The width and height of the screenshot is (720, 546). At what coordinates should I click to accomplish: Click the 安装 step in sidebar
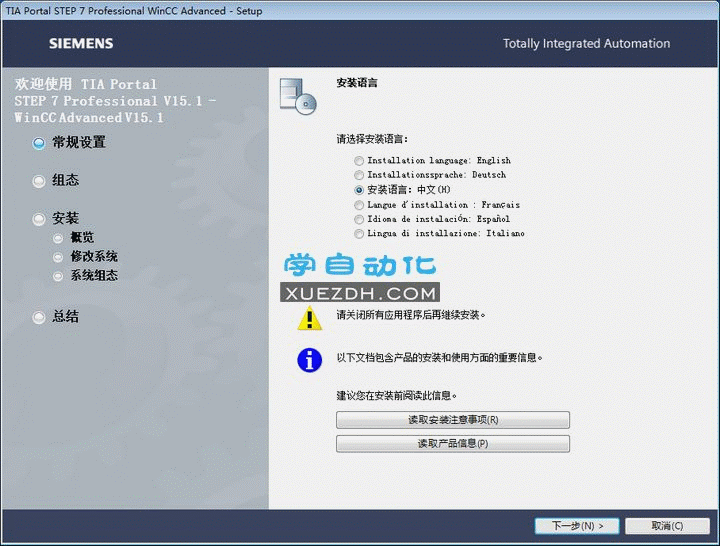tap(56, 219)
